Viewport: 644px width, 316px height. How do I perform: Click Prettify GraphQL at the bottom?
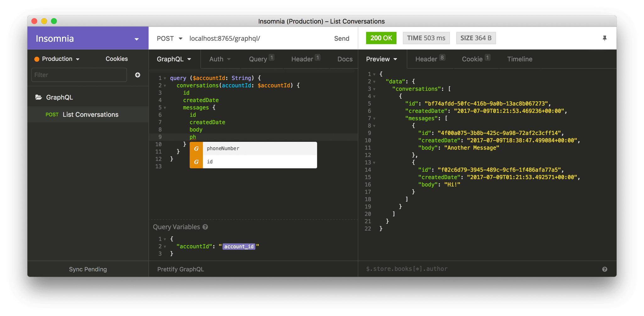tap(180, 269)
